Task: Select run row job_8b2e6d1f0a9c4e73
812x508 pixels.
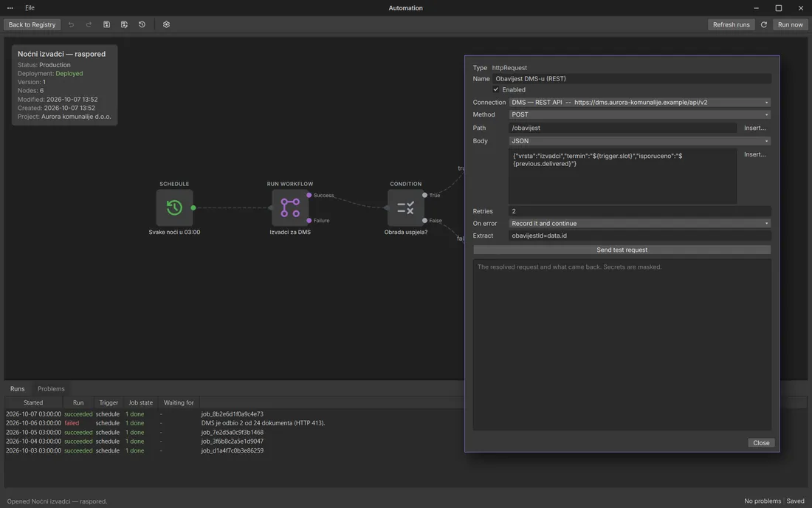Action: 235,414
